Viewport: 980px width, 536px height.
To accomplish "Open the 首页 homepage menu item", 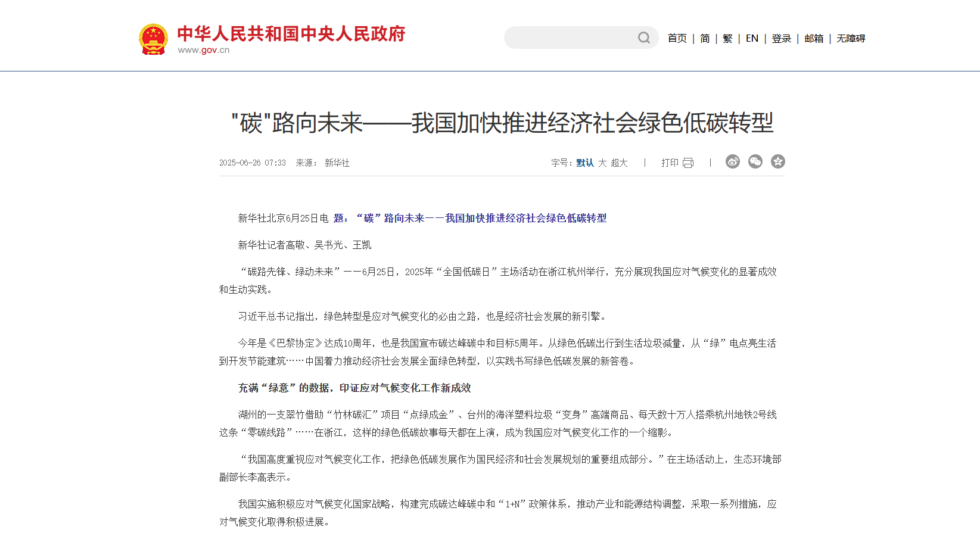I will (677, 38).
